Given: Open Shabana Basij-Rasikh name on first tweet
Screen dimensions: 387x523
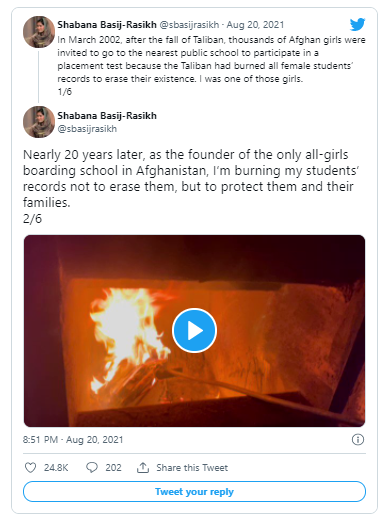Looking at the screenshot, I should (107, 25).
